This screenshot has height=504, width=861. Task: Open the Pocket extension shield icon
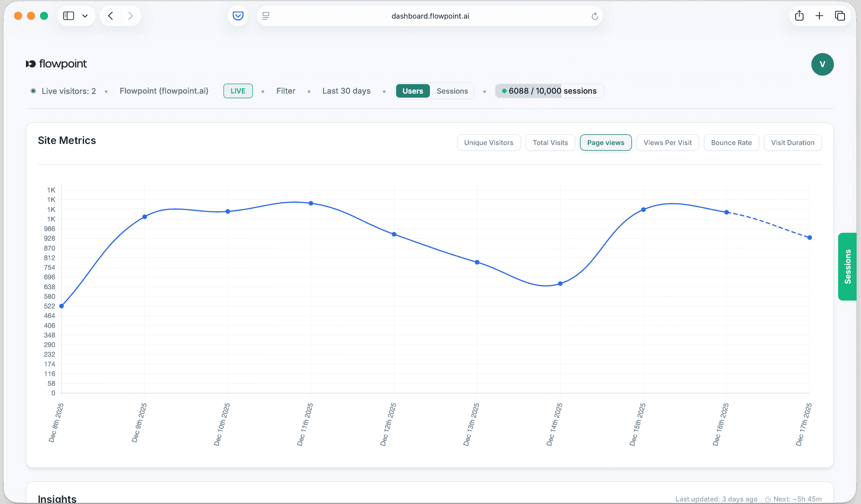[x=238, y=16]
